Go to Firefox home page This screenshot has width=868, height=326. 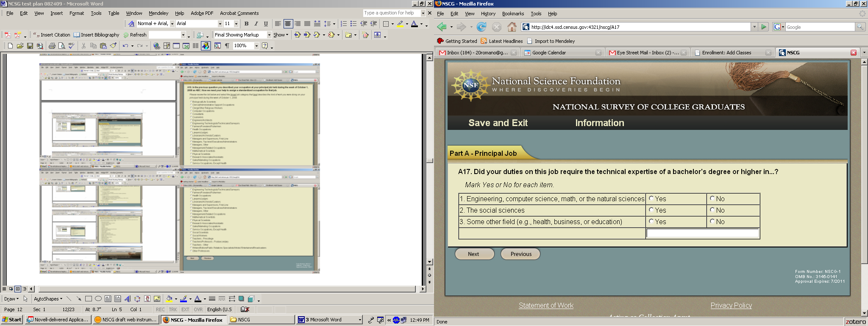click(512, 27)
